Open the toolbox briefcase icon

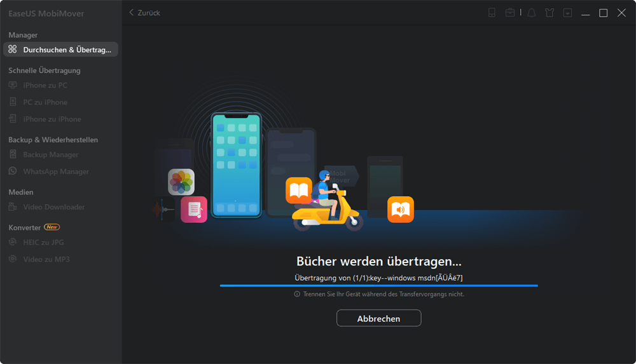pyautogui.click(x=510, y=13)
